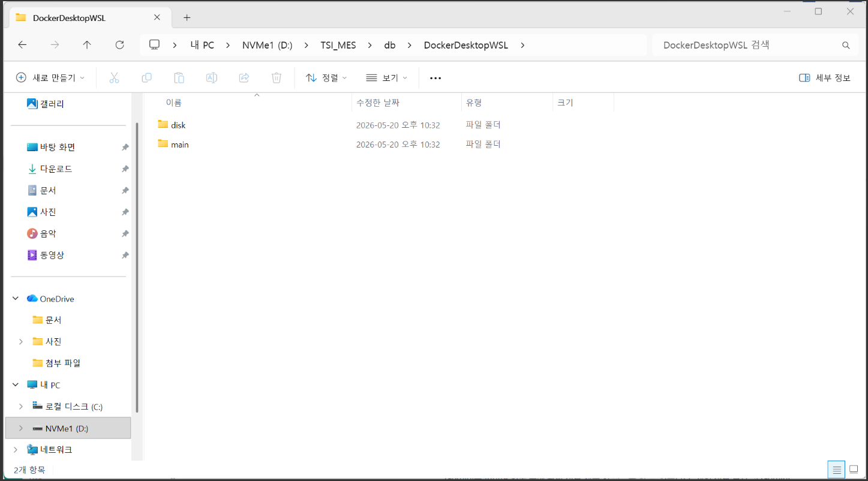Expand the OneDrive 사진 folder
The image size is (868, 481).
(21, 341)
